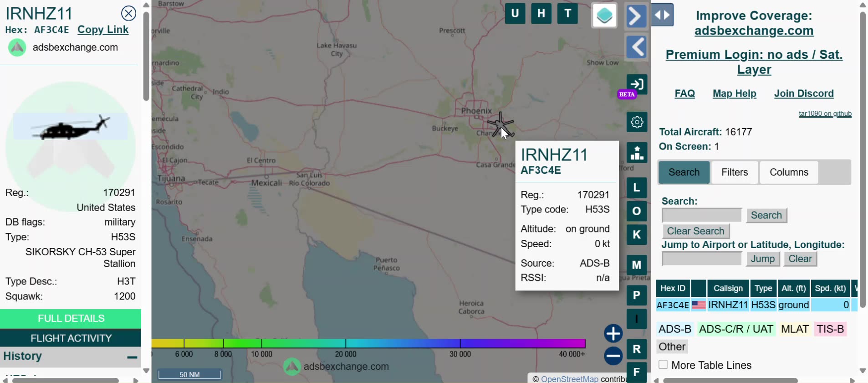Click the left chevron sidebar button
Screen dimensions: 868x383
coord(637,47)
